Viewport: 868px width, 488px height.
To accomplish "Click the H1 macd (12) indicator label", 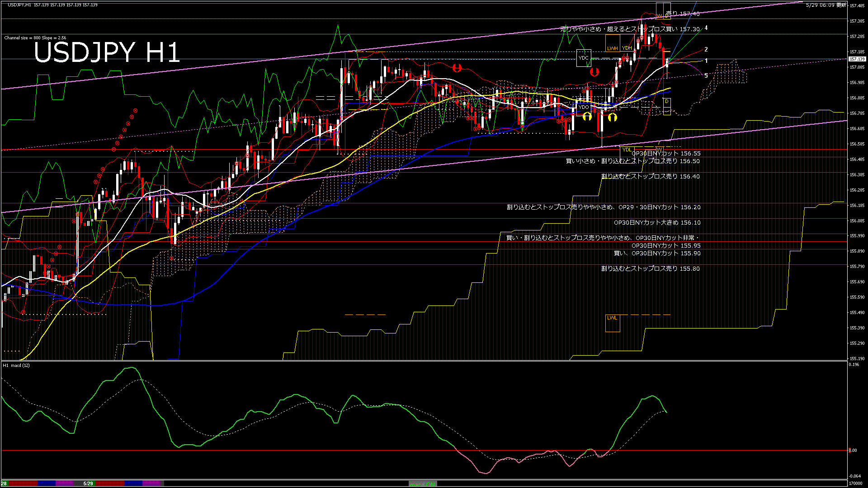I will pyautogui.click(x=16, y=365).
